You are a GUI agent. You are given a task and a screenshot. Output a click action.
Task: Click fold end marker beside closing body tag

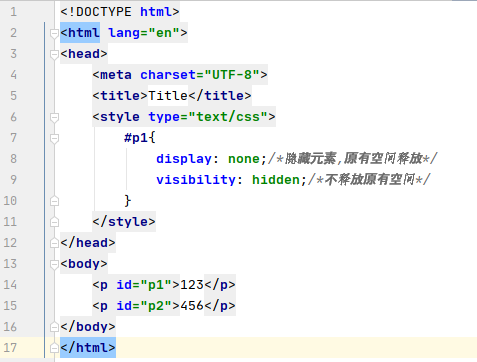[54, 327]
